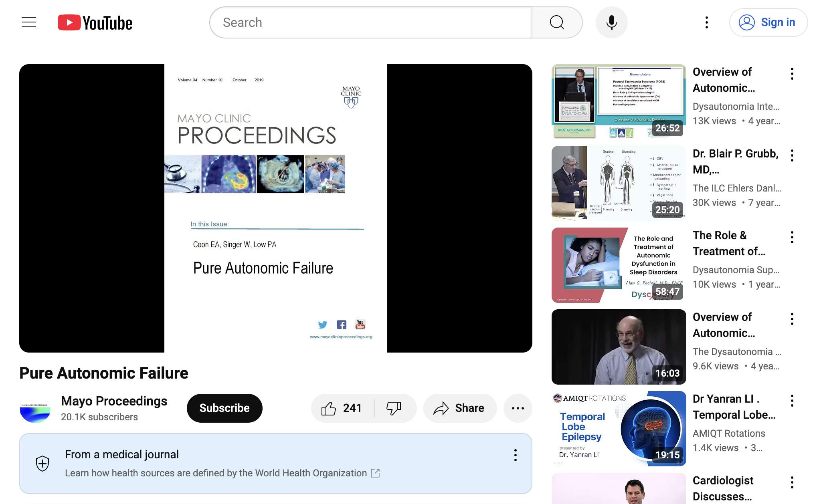Open Mayo Proceedings channel name link
Screen dimensions: 821x504
(x=114, y=401)
